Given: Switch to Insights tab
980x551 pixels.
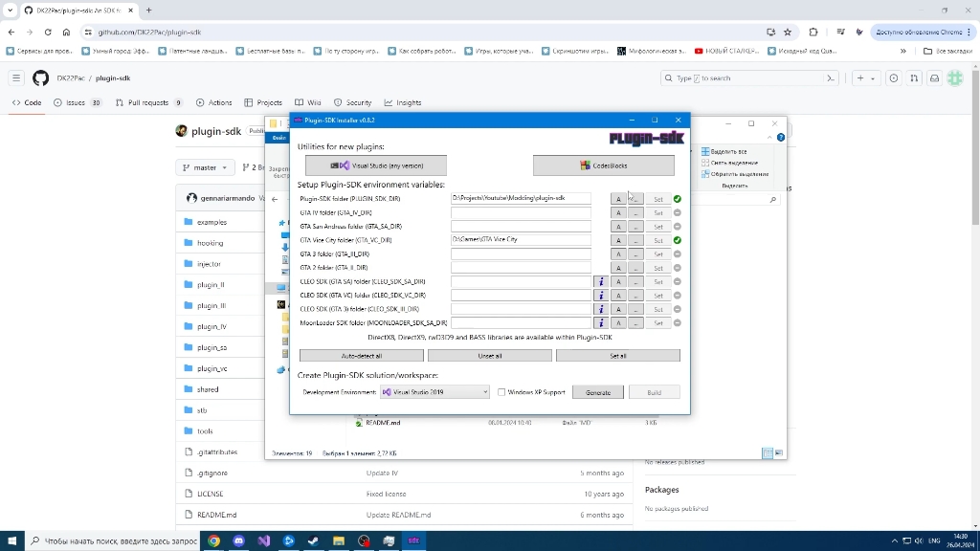Looking at the screenshot, I should pos(403,102).
